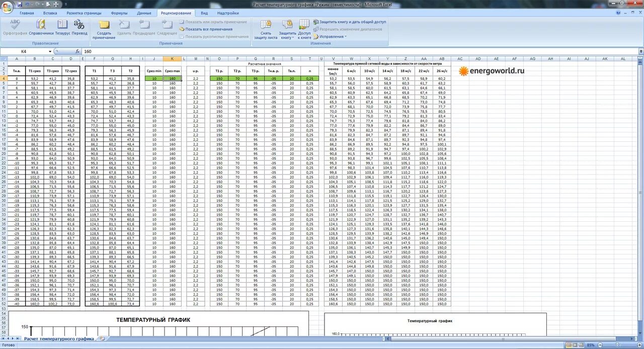Viewport: 644px width, 349px height.
Task: Toggle Показать рукописные примечания
Action: coord(214,36)
